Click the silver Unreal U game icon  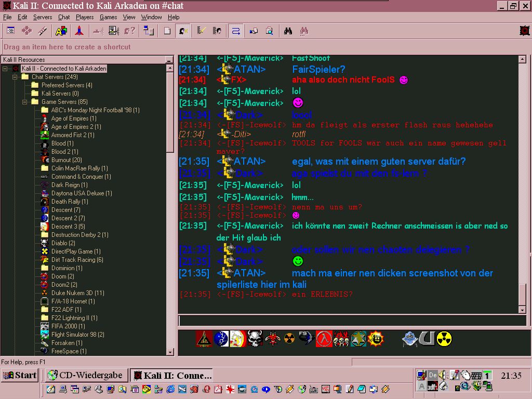(427, 339)
